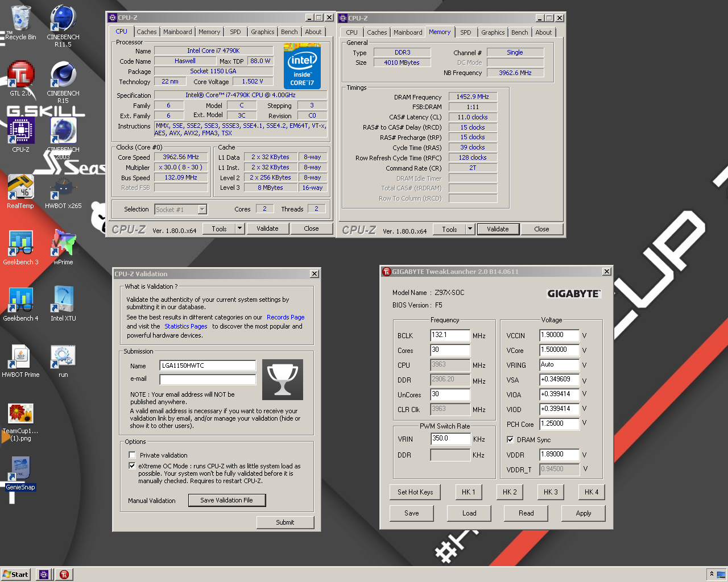Select Bench tab in Memory CPU-Z window

tap(519, 32)
